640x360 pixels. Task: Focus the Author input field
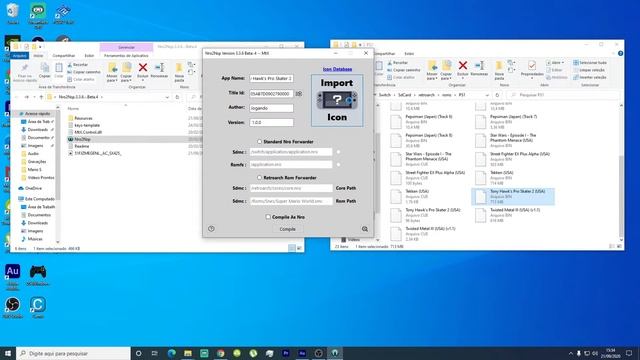271,108
